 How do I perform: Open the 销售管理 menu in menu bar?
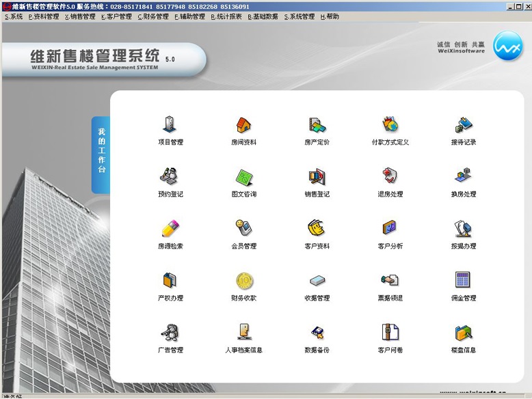[x=80, y=16]
